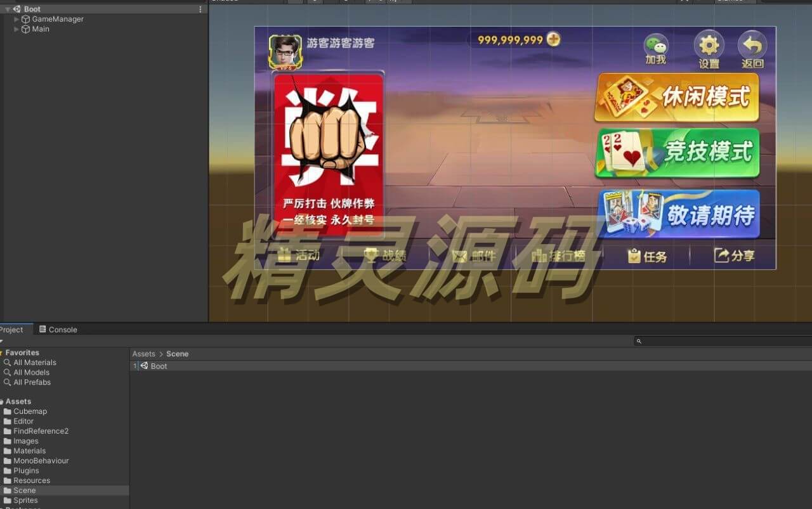Open 战绩 trophy in the bottom bar
The image size is (812, 509).
click(x=385, y=255)
